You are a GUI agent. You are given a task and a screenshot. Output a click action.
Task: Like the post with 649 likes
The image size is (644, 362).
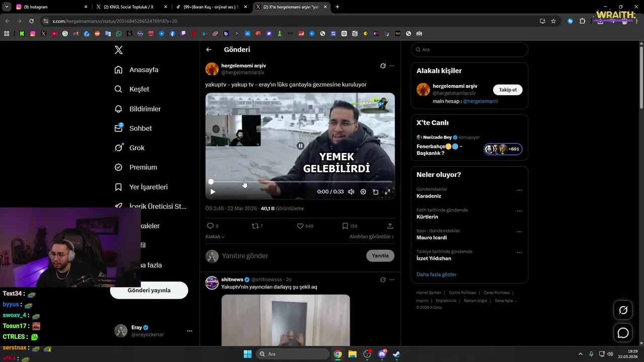[300, 226]
